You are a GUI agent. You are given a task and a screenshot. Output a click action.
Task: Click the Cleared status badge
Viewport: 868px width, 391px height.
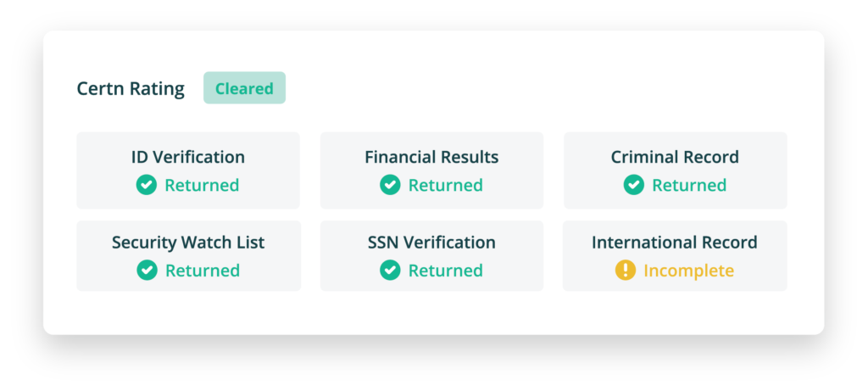pyautogui.click(x=244, y=88)
